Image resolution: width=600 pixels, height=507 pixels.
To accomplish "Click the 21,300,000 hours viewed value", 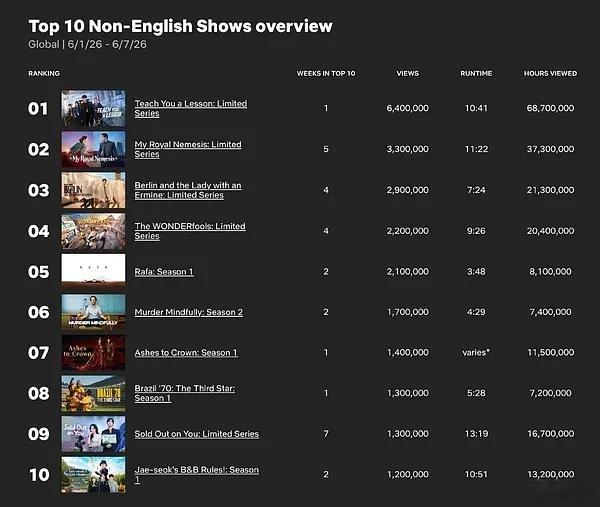I will coord(550,190).
